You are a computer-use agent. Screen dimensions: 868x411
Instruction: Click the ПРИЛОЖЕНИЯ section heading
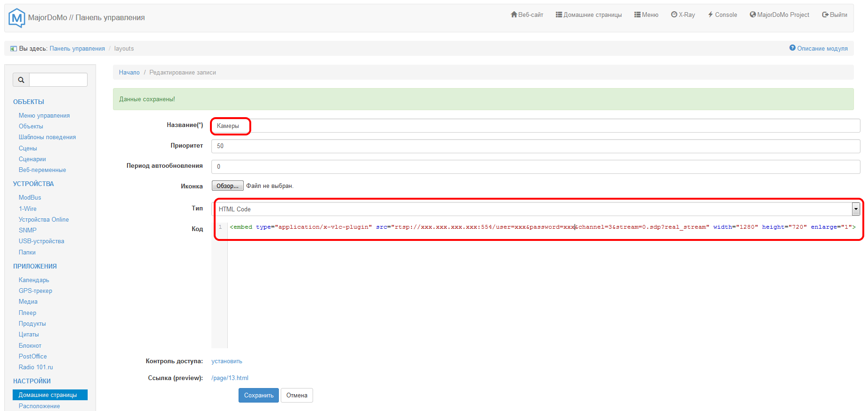pyautogui.click(x=35, y=267)
